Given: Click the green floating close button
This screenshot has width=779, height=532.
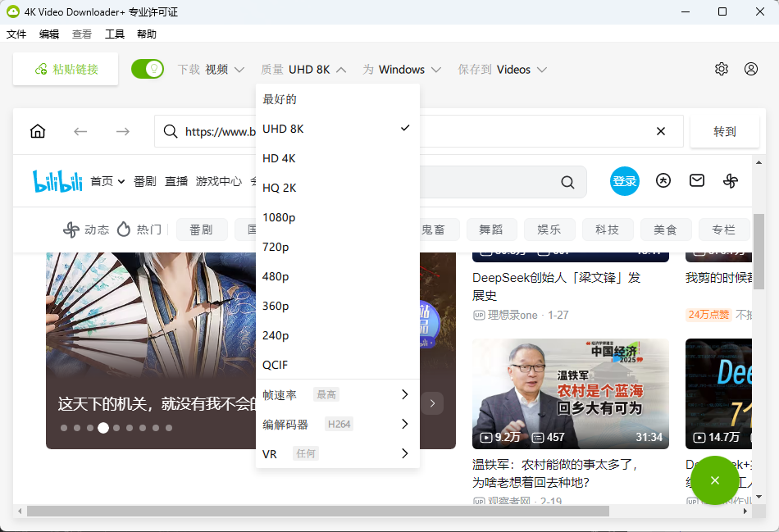Looking at the screenshot, I should click(714, 480).
